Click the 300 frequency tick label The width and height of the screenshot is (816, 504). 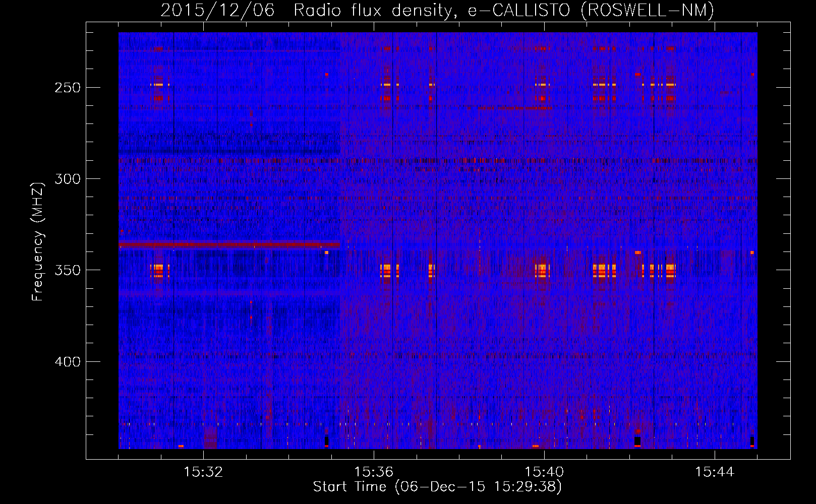[68, 179]
